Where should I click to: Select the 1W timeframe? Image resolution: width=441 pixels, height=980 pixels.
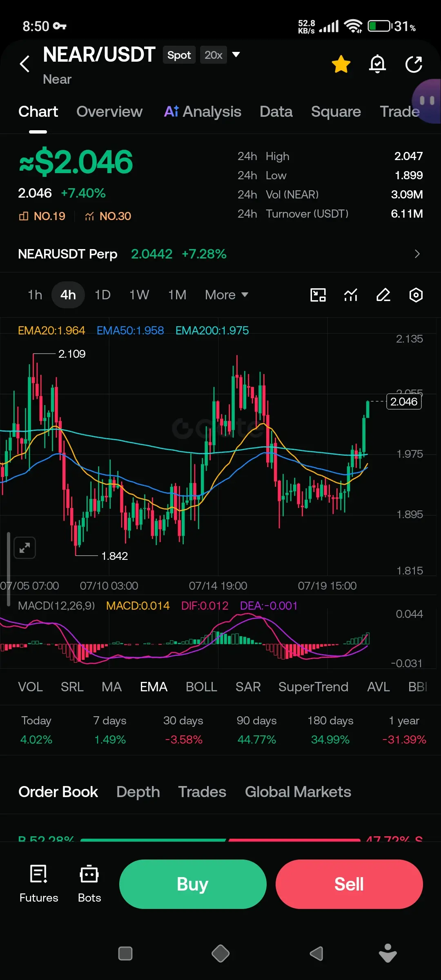[139, 295]
